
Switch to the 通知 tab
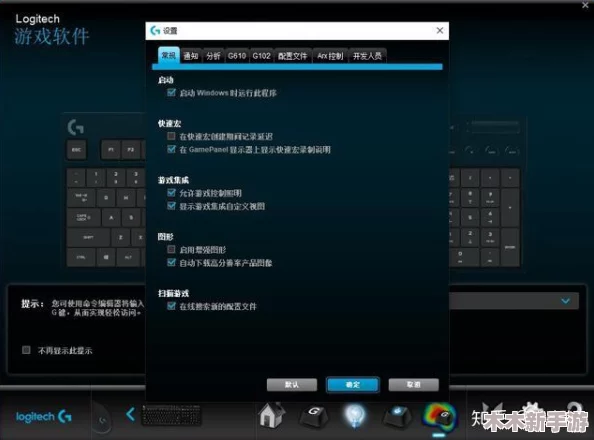[191, 56]
